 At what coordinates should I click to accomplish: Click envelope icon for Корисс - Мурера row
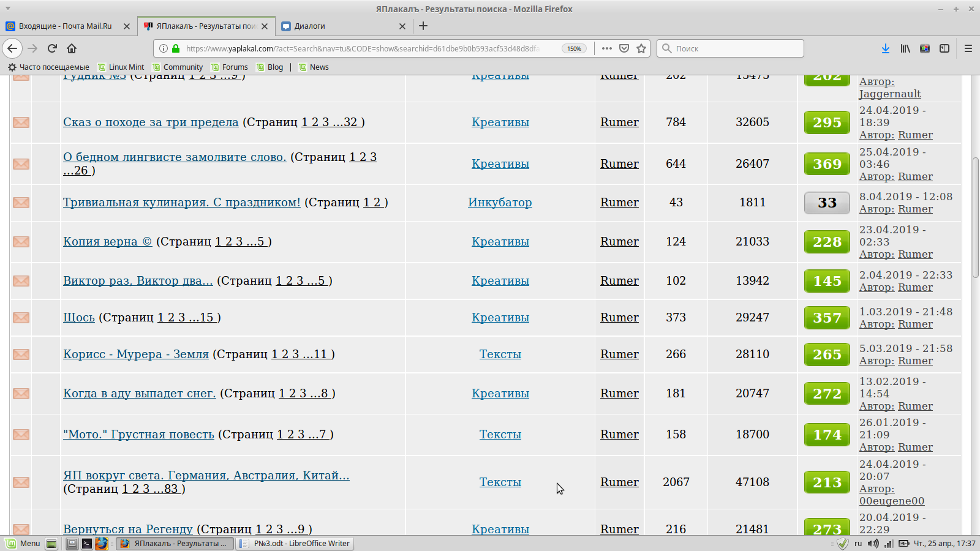(x=21, y=354)
